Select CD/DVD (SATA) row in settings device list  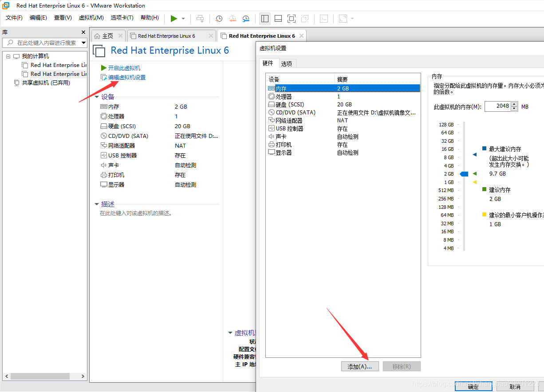pos(343,113)
